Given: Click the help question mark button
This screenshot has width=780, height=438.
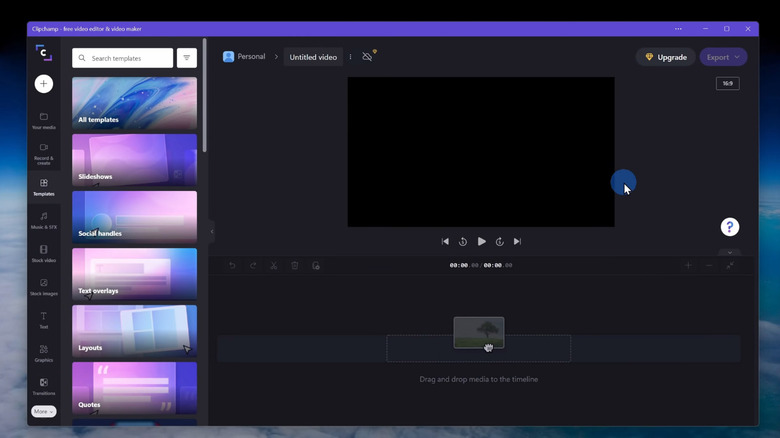Looking at the screenshot, I should 730,227.
